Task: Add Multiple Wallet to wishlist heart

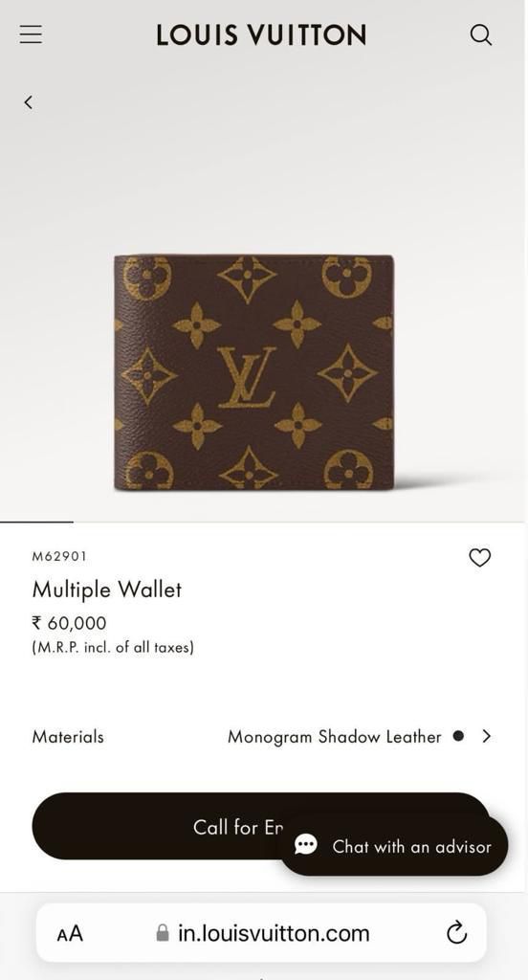Action: click(x=480, y=557)
